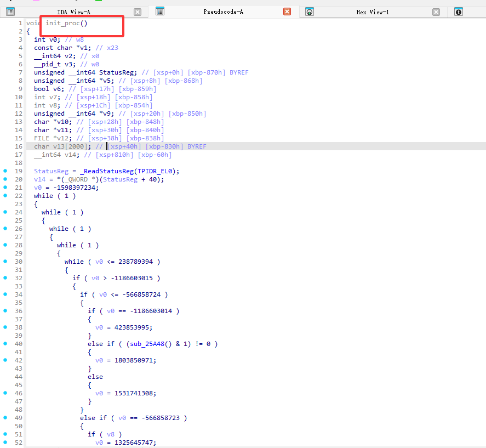Screen dimensions: 486x448
Task: Click the Pseudocode-A tab icon
Action: [160, 12]
